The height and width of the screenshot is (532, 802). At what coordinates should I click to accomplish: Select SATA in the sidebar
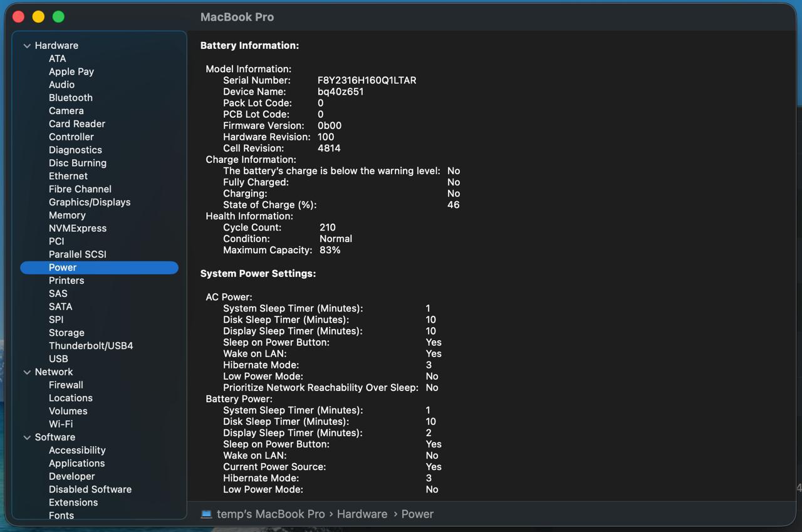pyautogui.click(x=60, y=306)
